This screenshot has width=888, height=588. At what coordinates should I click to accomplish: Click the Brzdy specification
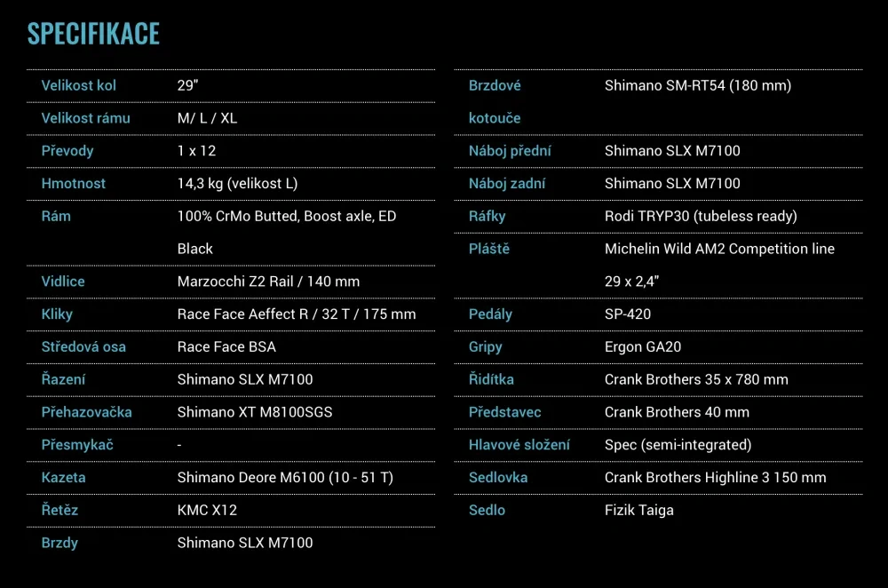tap(58, 543)
